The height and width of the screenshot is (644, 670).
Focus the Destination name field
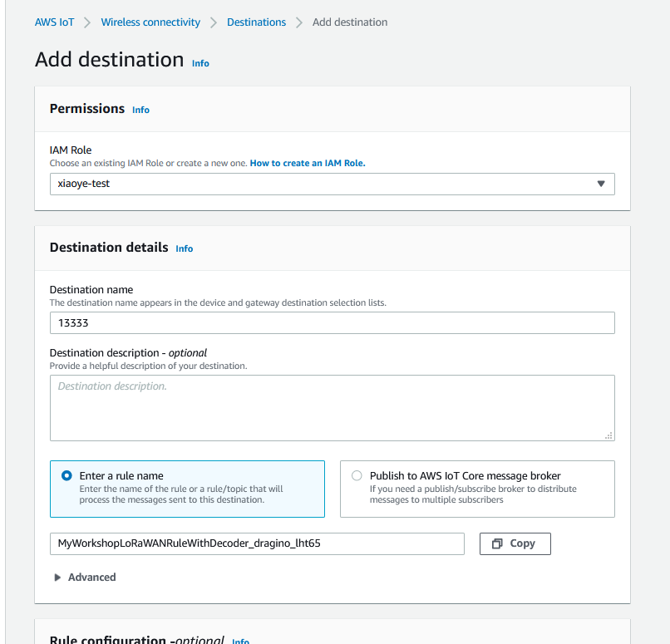pyautogui.click(x=332, y=323)
